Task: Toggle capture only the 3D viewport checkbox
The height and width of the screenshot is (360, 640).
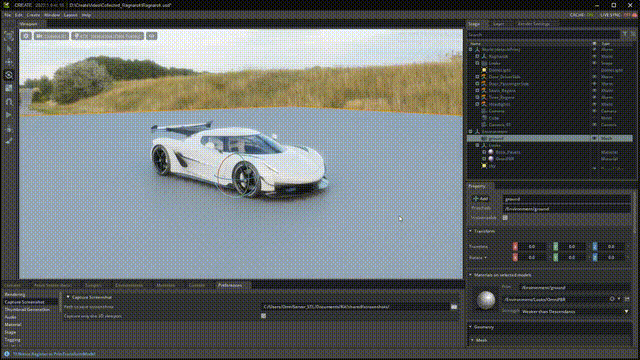Action: tap(264, 316)
